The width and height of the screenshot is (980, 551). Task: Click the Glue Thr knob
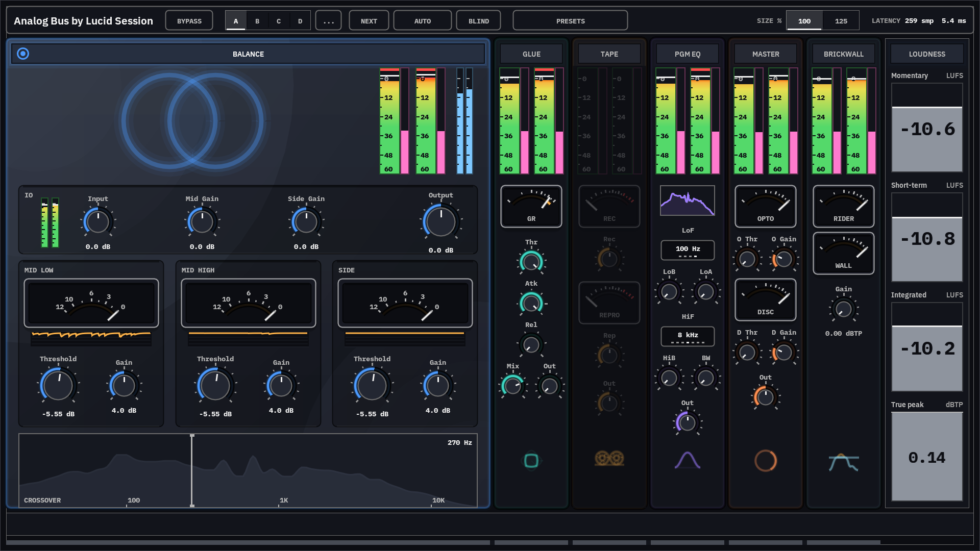pos(531,262)
